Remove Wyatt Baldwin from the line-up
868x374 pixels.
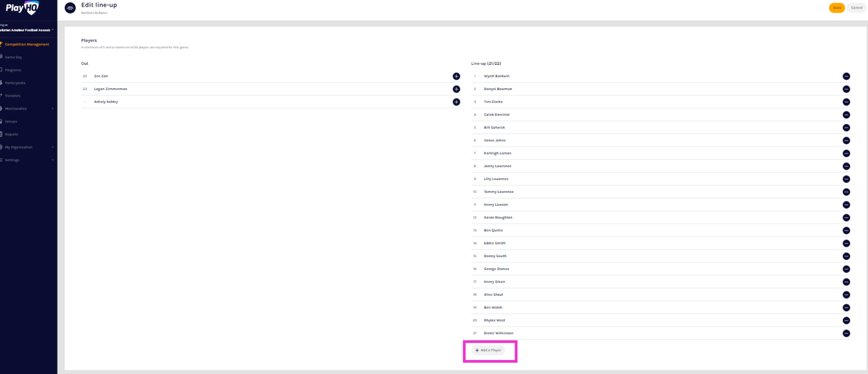point(846,76)
